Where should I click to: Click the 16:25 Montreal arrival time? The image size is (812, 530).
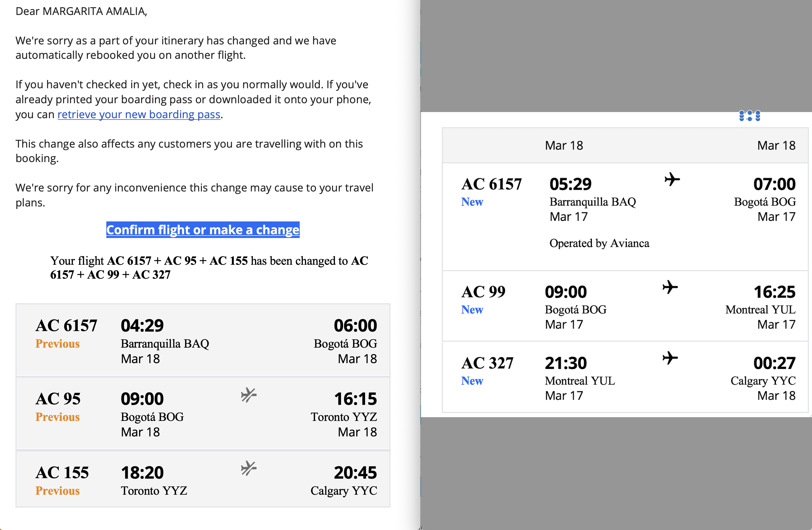[x=774, y=292]
